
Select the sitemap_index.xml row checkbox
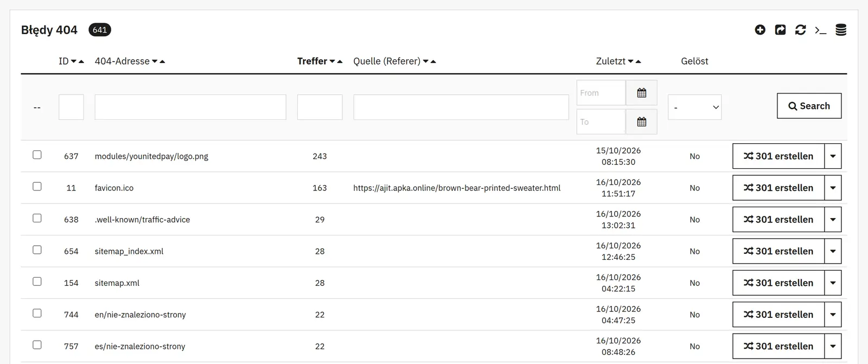[37, 250]
